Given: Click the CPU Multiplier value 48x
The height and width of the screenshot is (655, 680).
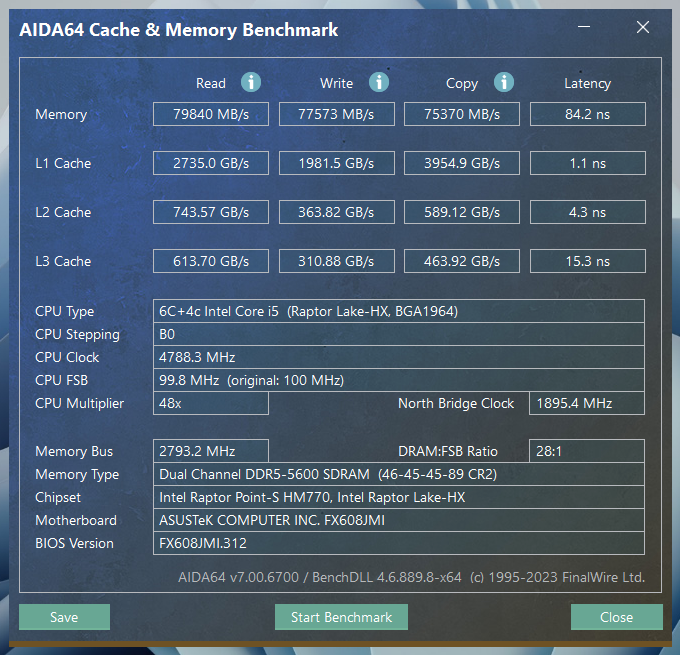Looking at the screenshot, I should [x=211, y=403].
